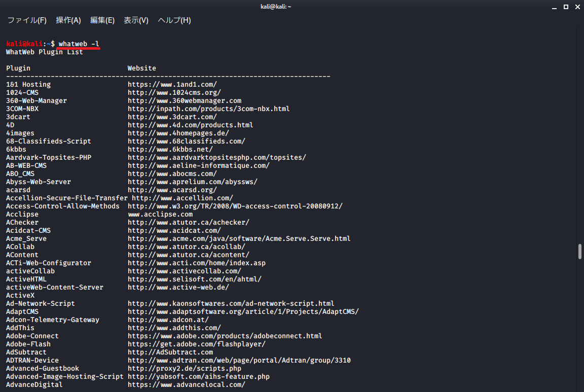Select the '360-Web-Manager' plugin name
The width and height of the screenshot is (584, 392).
pyautogui.click(x=36, y=100)
